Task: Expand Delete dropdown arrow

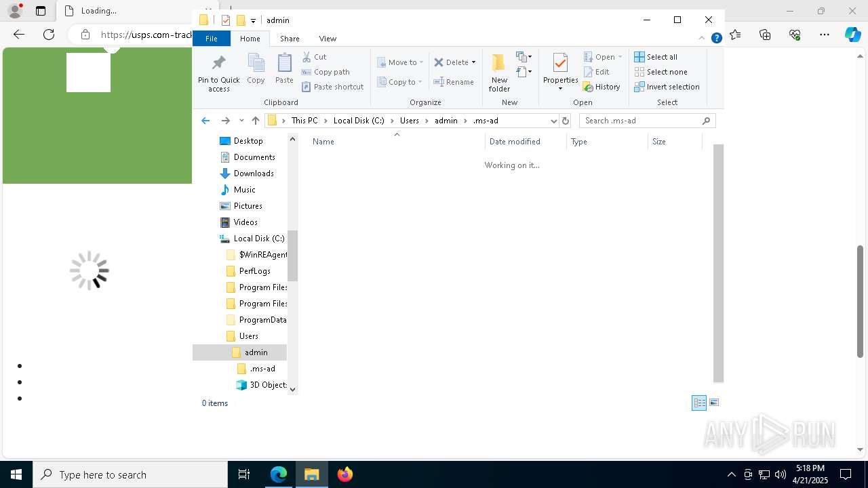Action: (x=473, y=62)
